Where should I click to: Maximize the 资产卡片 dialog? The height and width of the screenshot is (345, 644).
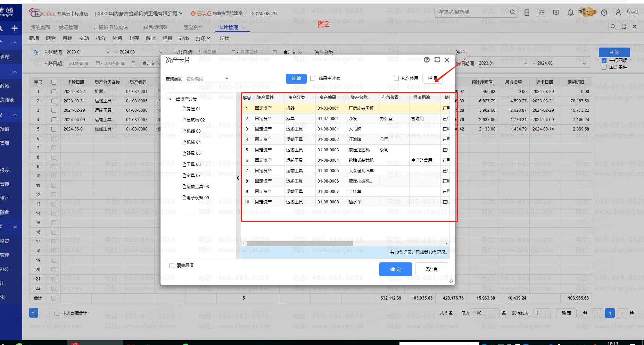(x=437, y=60)
